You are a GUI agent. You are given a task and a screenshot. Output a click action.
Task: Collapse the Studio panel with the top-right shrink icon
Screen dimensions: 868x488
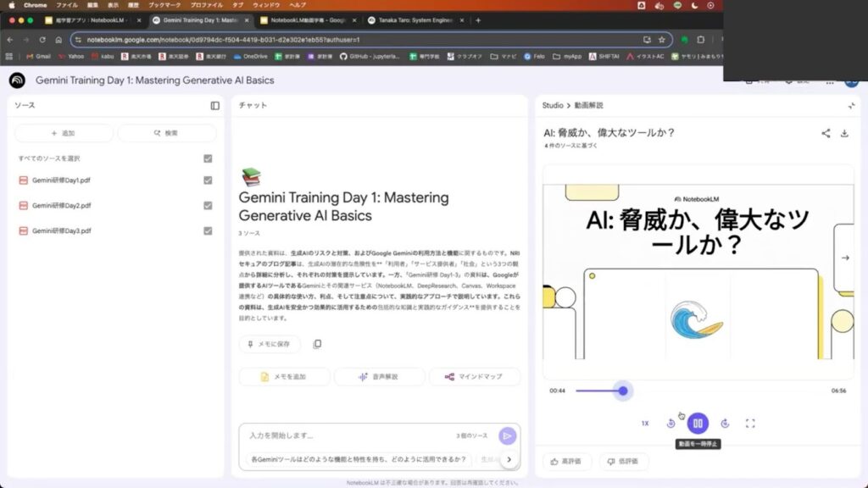pos(851,106)
